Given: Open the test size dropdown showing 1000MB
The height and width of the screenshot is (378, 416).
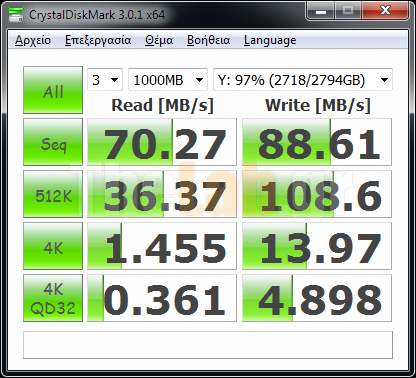Looking at the screenshot, I should 168,80.
